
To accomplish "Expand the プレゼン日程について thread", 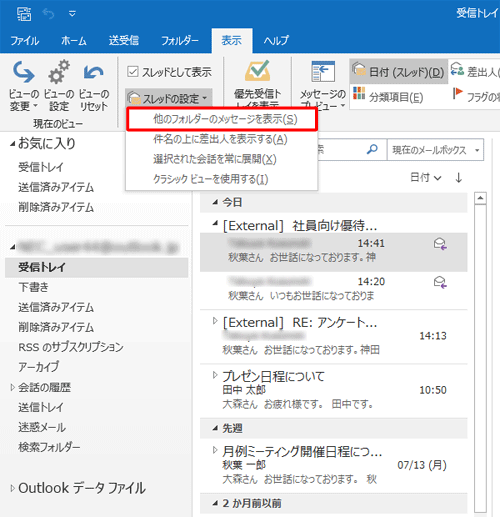I will pyautogui.click(x=215, y=375).
